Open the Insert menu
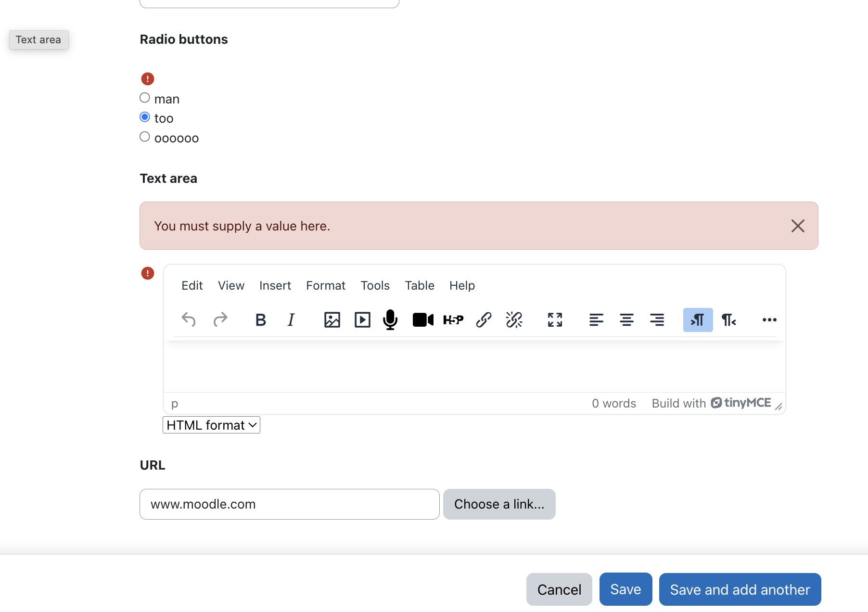Screen dimensions: 868x612 275,285
